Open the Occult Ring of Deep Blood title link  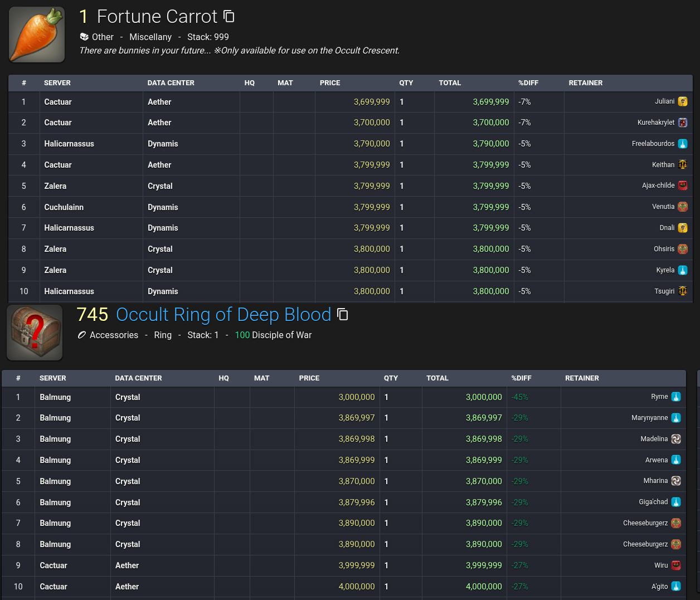click(x=223, y=315)
